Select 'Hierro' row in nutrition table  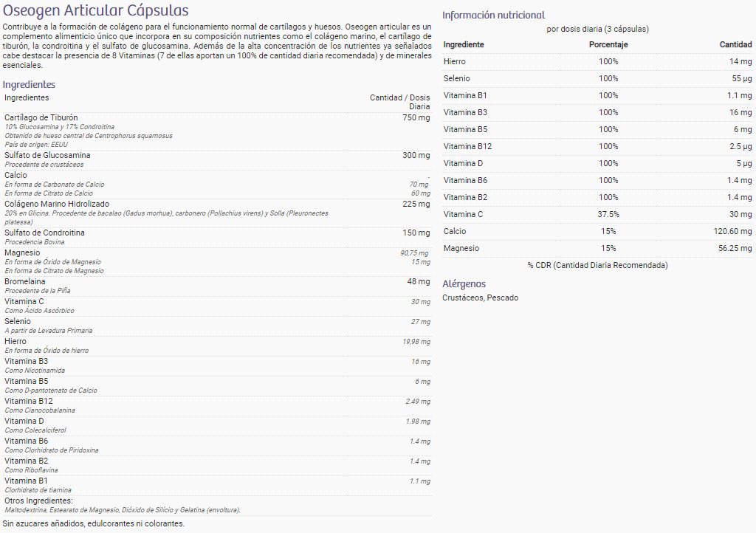pos(597,61)
